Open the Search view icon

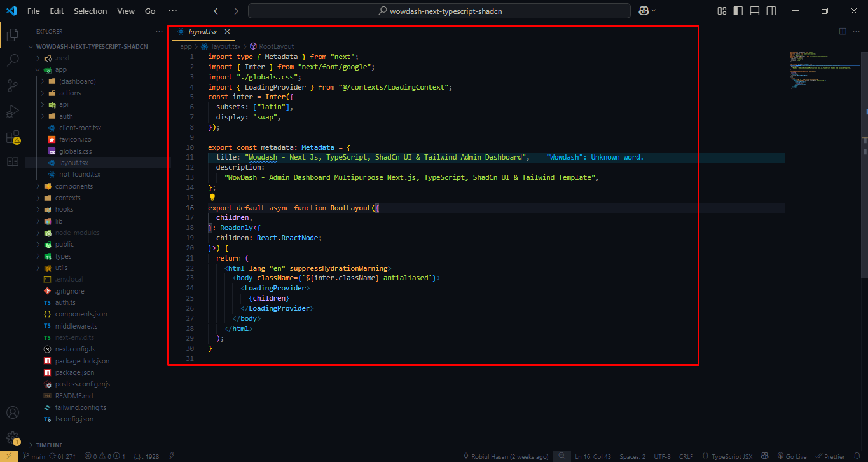click(12, 60)
